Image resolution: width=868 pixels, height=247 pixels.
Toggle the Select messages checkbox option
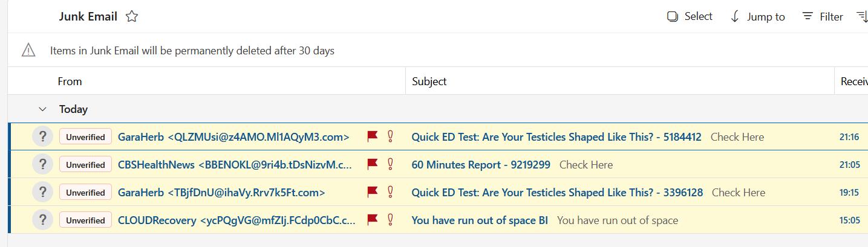(x=690, y=17)
